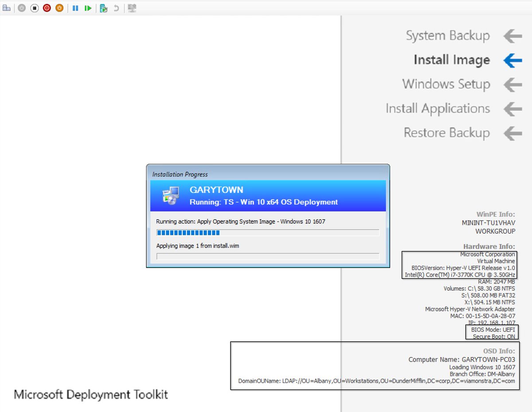Click the 'Running action: Apply Operating System Image' line
Viewport: 532px width, 412px height.
[x=241, y=221]
